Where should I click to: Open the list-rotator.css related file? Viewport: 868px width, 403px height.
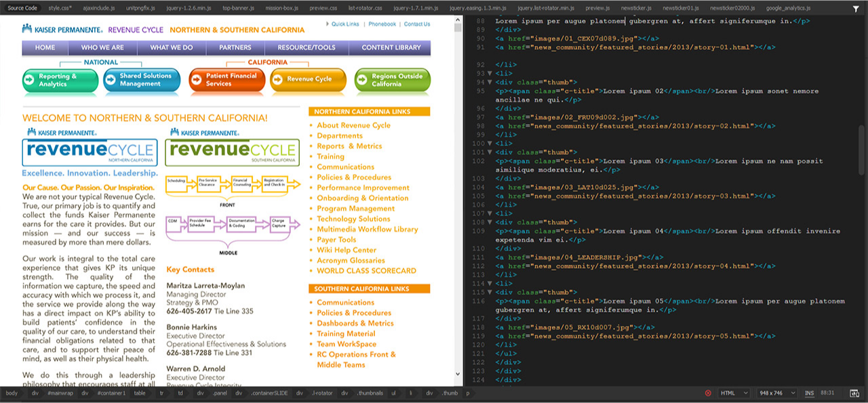[x=366, y=8]
